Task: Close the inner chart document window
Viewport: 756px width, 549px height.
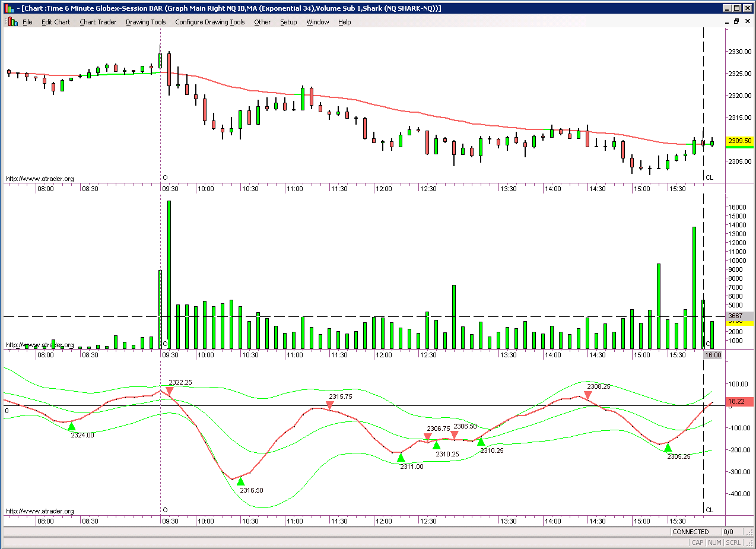Action: pyautogui.click(x=747, y=21)
